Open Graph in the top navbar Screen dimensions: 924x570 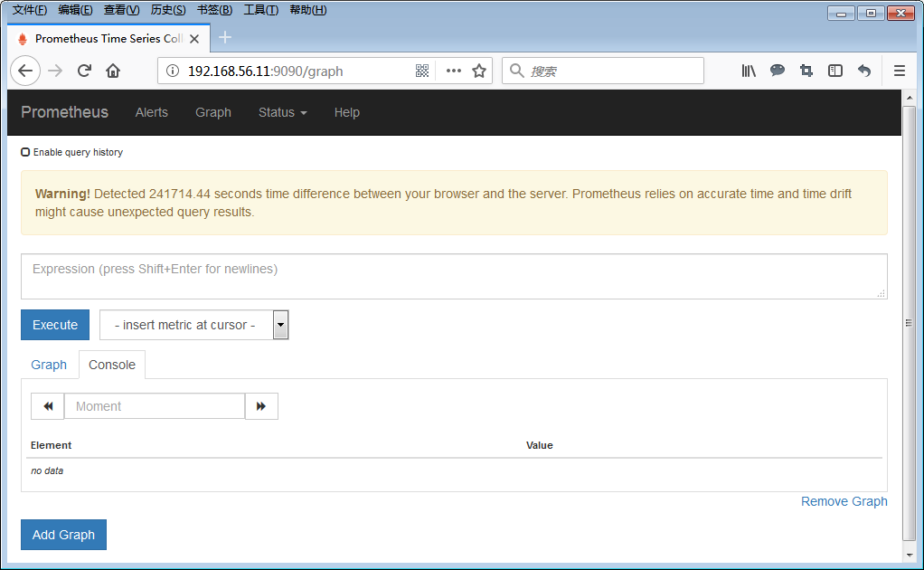click(x=213, y=112)
